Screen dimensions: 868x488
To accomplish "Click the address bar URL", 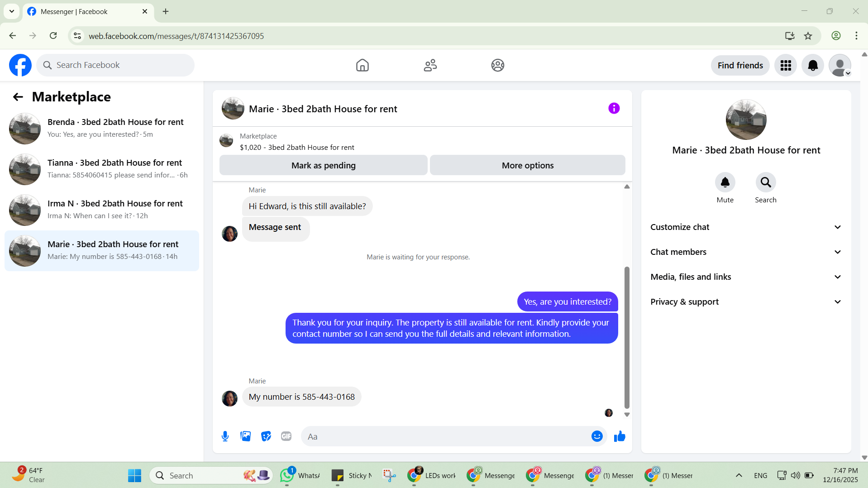I will tap(176, 36).
